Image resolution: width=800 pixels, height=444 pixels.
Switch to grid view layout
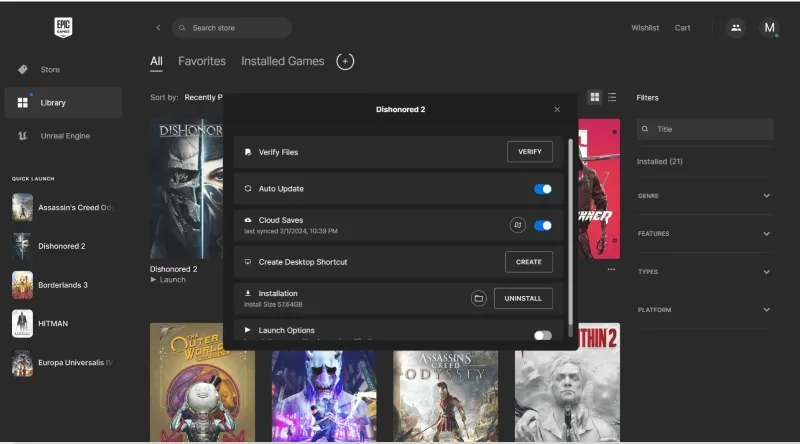click(594, 97)
